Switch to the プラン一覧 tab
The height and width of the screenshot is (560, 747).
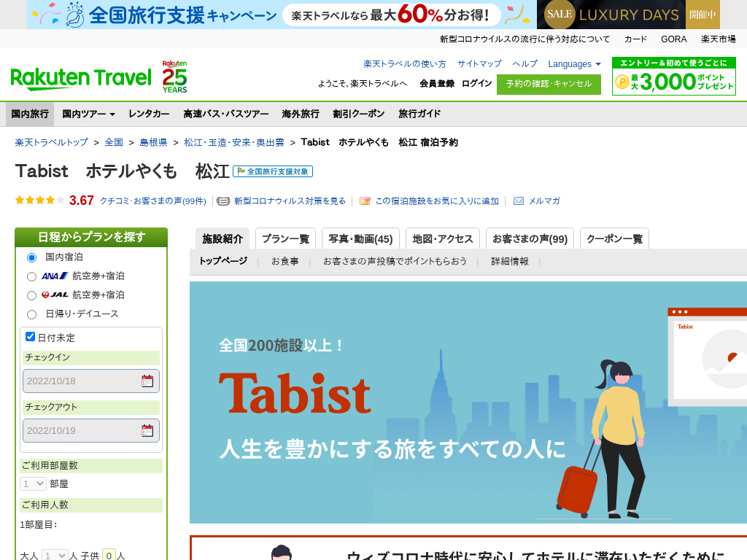[x=286, y=238]
